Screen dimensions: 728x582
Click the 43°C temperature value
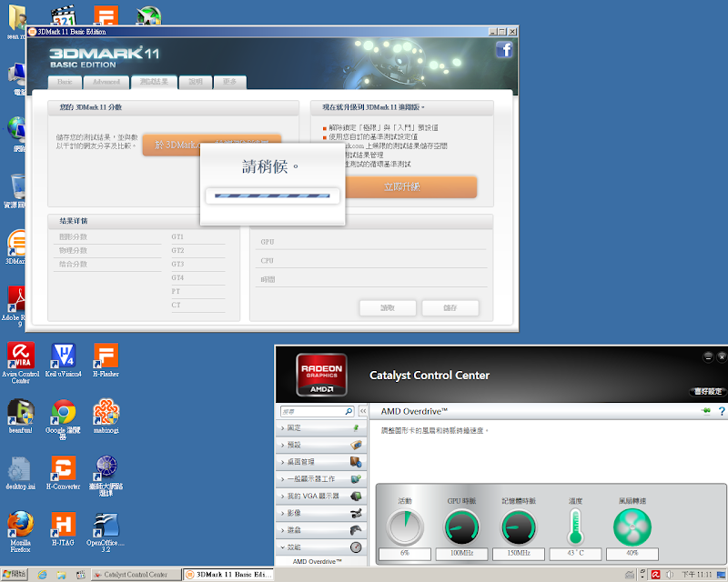point(575,553)
